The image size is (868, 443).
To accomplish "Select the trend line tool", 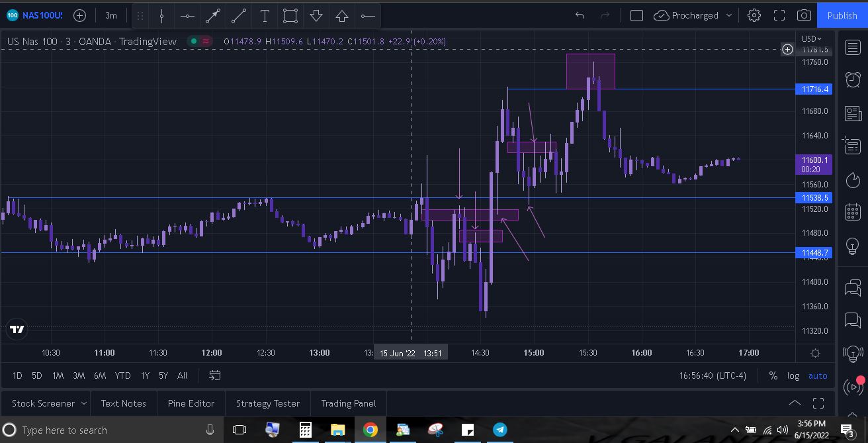I will [x=239, y=15].
